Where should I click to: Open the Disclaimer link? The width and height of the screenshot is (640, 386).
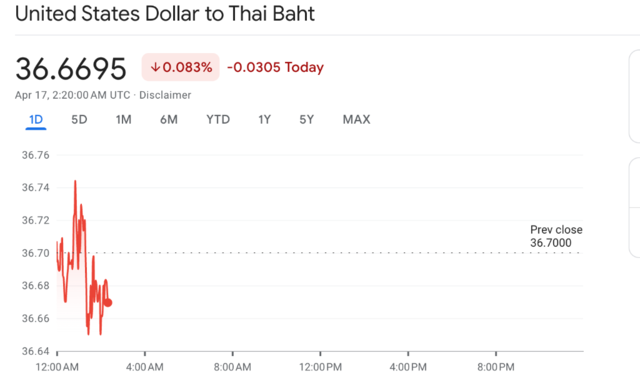click(x=165, y=95)
